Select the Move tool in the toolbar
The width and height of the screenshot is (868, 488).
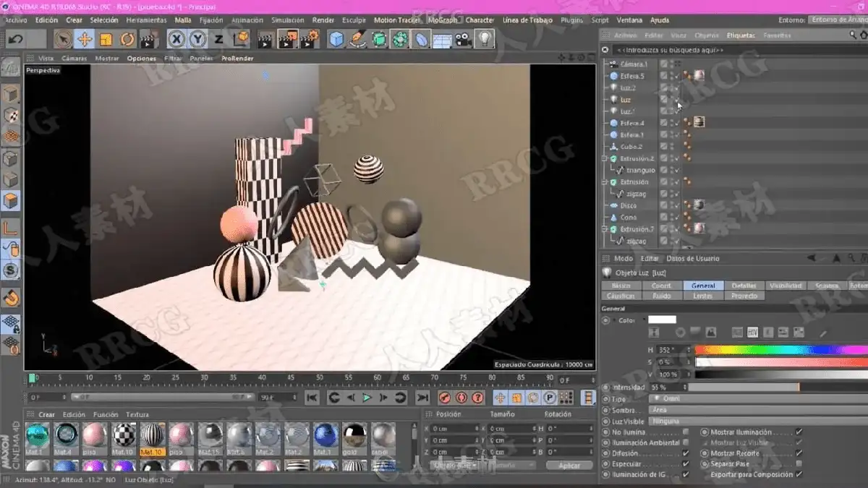tap(85, 39)
